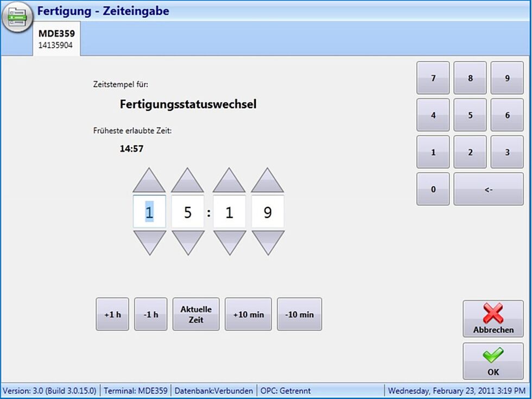Increase the minute tens digit with up arrow
Viewport: 532px width, 399px height.
click(229, 181)
